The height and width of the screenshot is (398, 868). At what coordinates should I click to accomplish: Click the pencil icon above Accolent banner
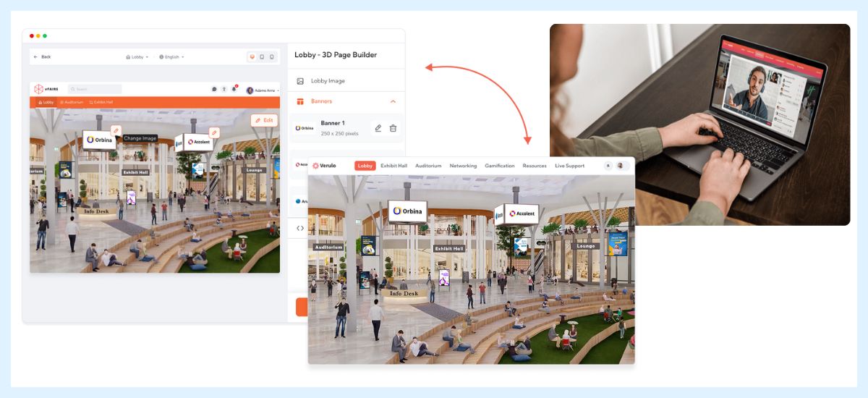(x=214, y=132)
